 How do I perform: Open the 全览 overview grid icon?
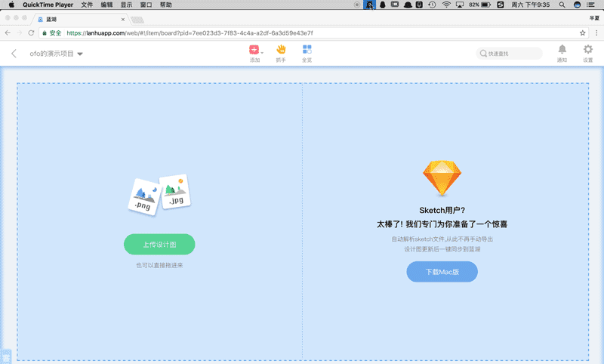tap(307, 49)
